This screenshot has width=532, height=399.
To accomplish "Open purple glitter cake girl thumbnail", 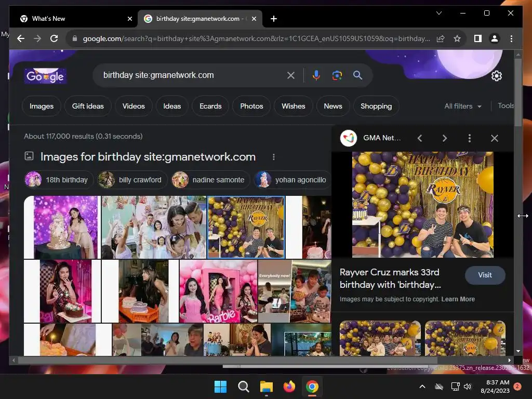I will pos(62,228).
